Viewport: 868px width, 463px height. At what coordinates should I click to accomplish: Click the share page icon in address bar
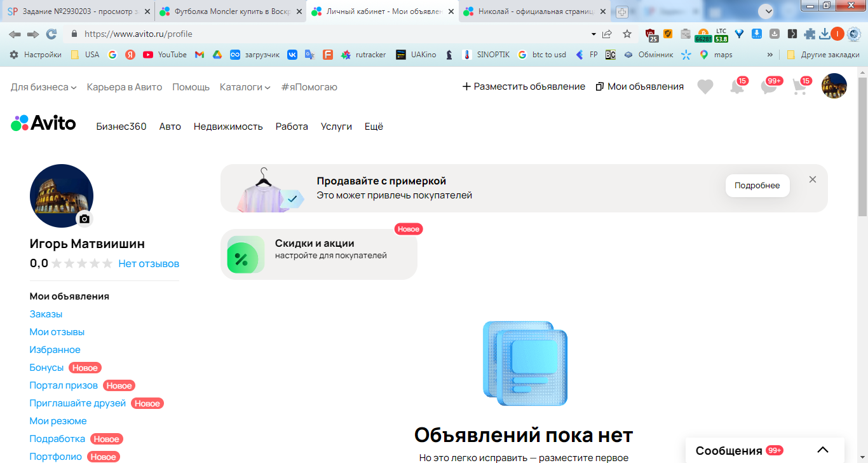[607, 34]
